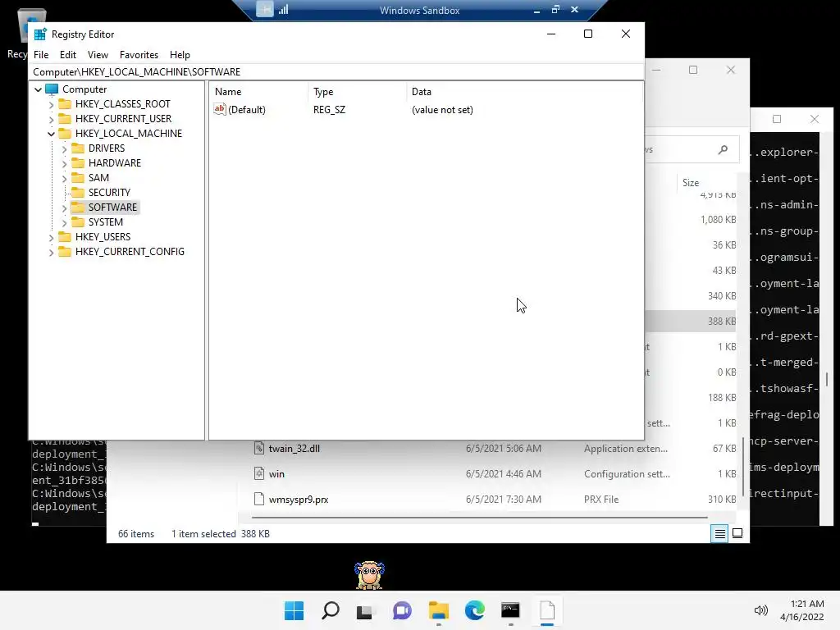Expand the DRIVERS key
840x630 pixels.
tap(64, 148)
